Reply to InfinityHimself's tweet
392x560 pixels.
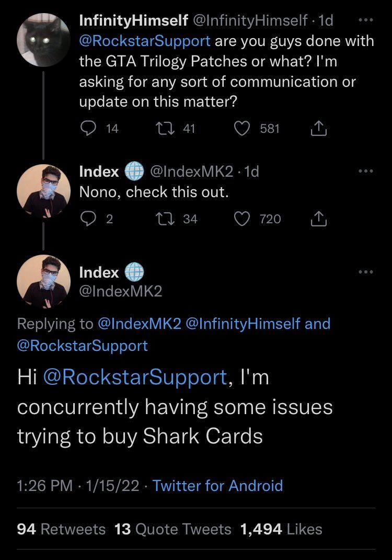pos(87,128)
